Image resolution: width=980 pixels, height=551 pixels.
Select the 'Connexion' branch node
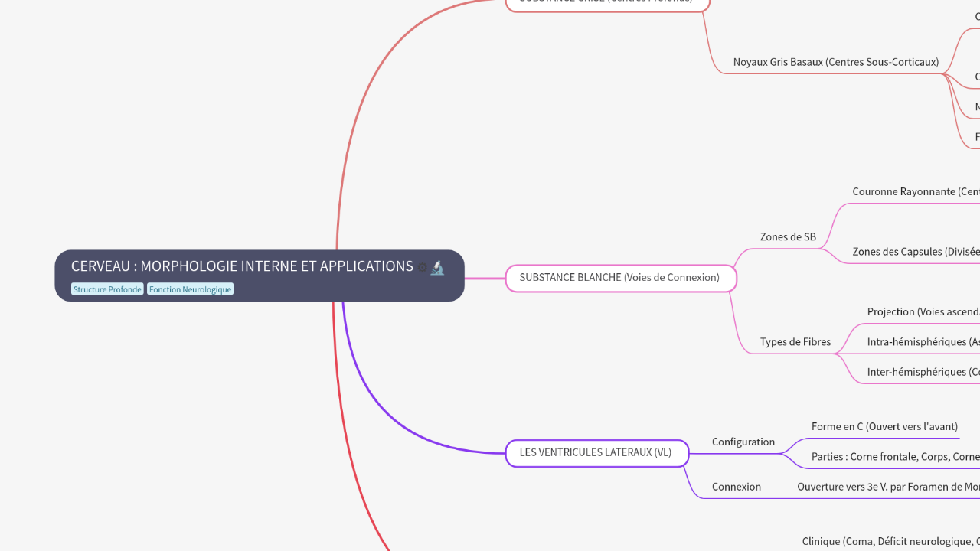[x=736, y=487]
